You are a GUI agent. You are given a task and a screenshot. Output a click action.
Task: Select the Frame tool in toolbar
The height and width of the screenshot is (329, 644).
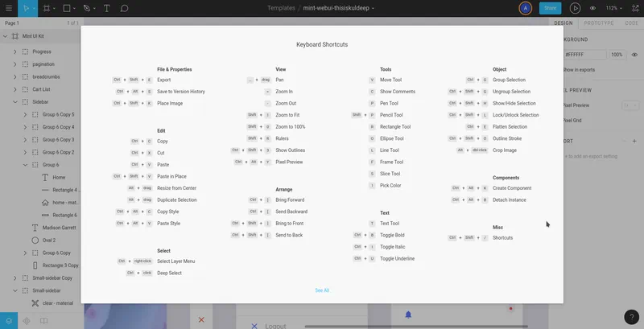tap(47, 8)
